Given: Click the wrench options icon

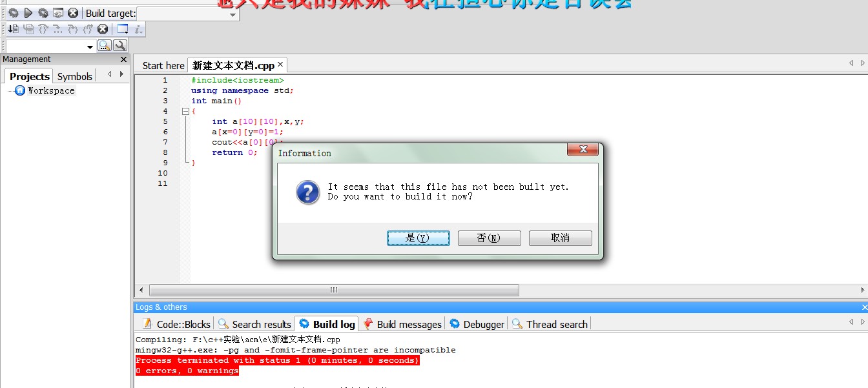Looking at the screenshot, I should [x=120, y=46].
